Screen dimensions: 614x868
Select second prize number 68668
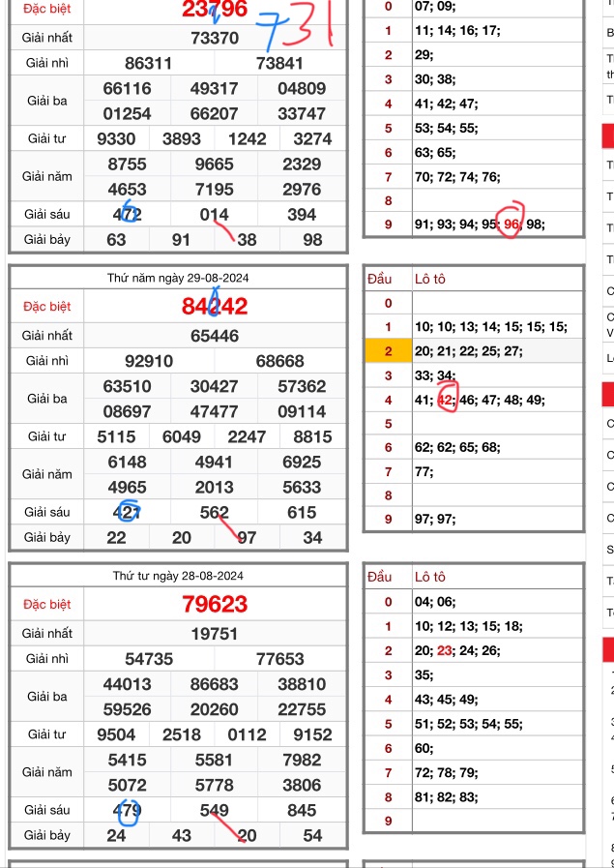tap(279, 361)
